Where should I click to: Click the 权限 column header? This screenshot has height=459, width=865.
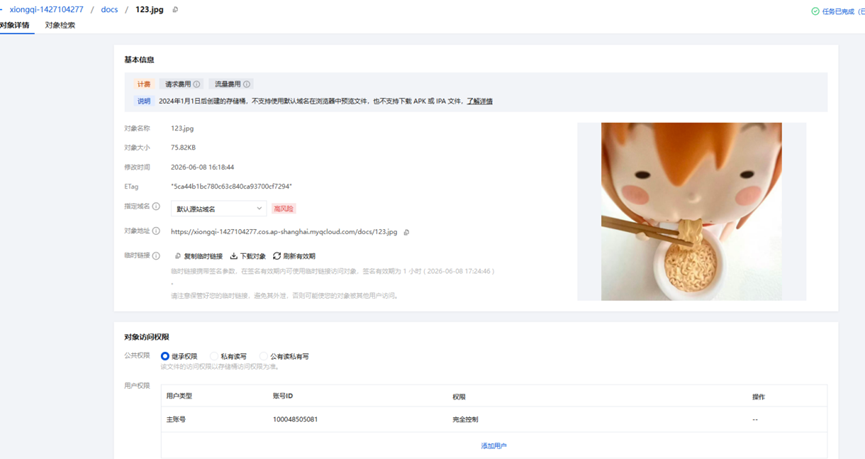point(459,397)
